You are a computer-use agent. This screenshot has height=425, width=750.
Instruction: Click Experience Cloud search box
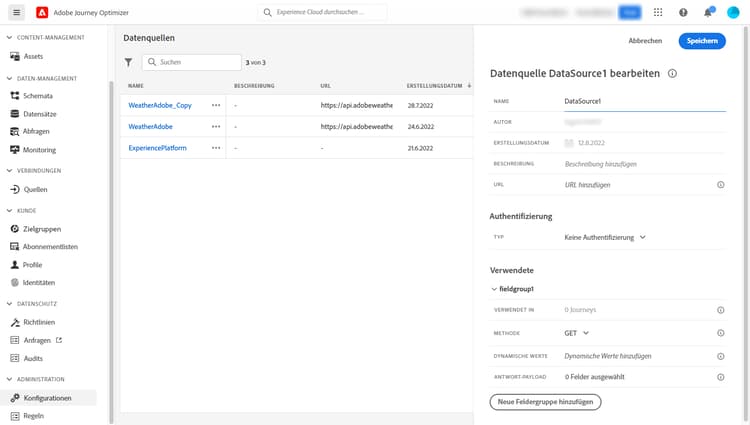click(x=322, y=12)
